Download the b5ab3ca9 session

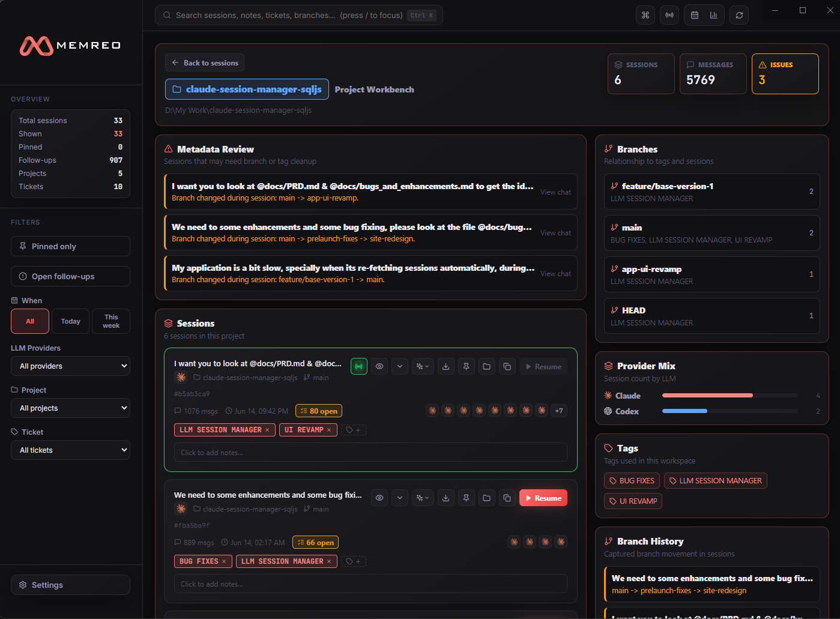(446, 366)
